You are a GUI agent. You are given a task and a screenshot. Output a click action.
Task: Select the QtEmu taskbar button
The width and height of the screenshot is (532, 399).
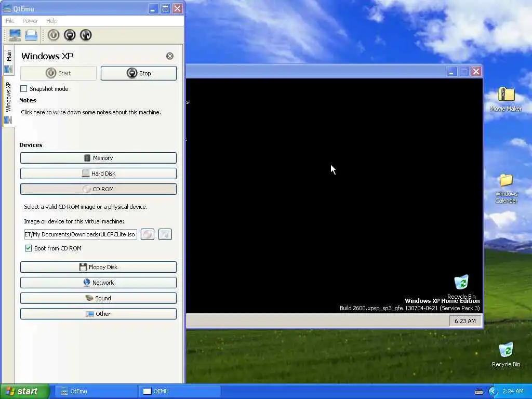pos(96,392)
